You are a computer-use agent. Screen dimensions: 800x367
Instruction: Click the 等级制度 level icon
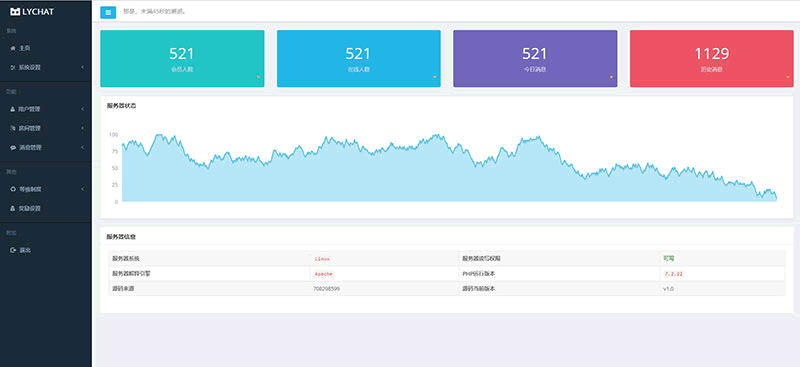pos(13,189)
